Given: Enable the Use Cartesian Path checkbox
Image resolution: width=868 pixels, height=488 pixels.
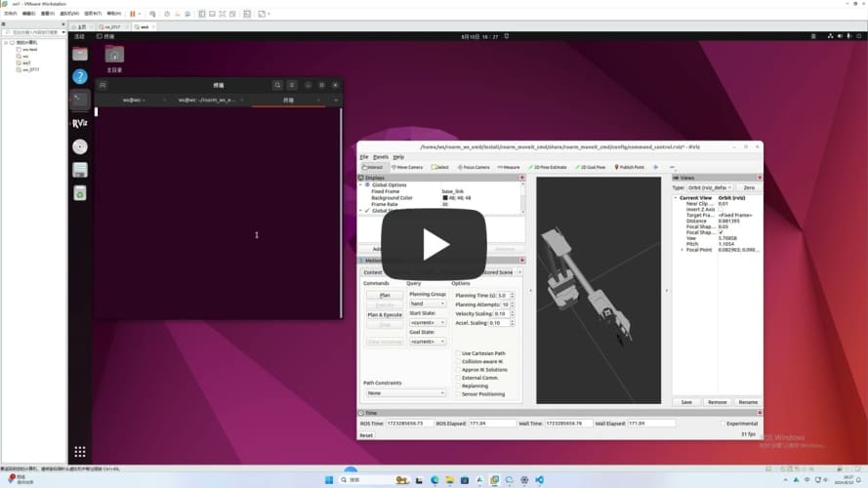Looking at the screenshot, I should coord(458,353).
